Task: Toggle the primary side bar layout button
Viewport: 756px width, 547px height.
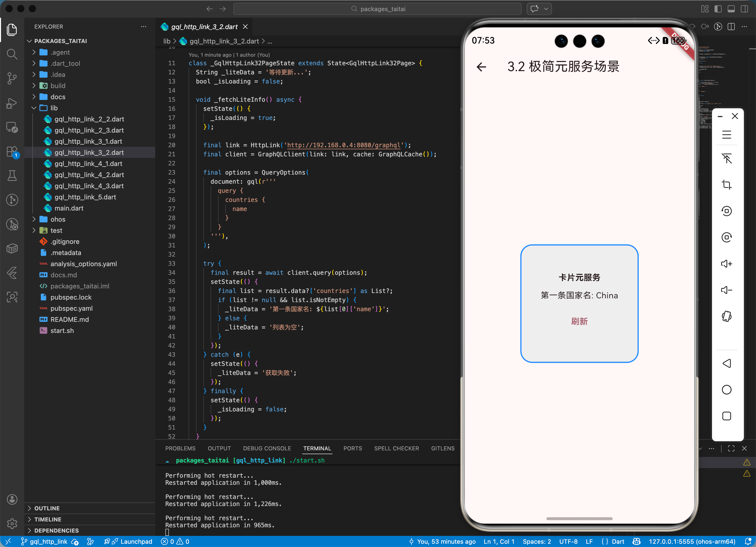Action: (x=718, y=9)
